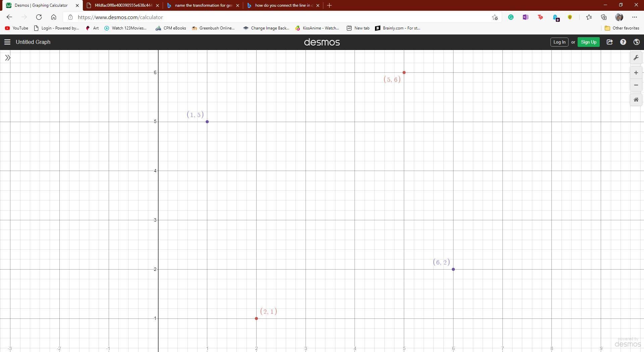The height and width of the screenshot is (352, 644).
Task: Open the language globe menu
Action: click(636, 42)
